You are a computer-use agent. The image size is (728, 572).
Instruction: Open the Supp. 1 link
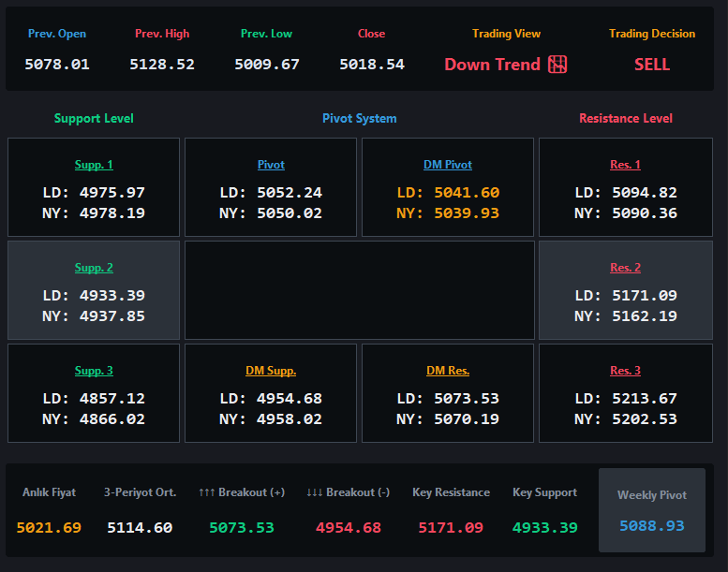click(x=94, y=165)
